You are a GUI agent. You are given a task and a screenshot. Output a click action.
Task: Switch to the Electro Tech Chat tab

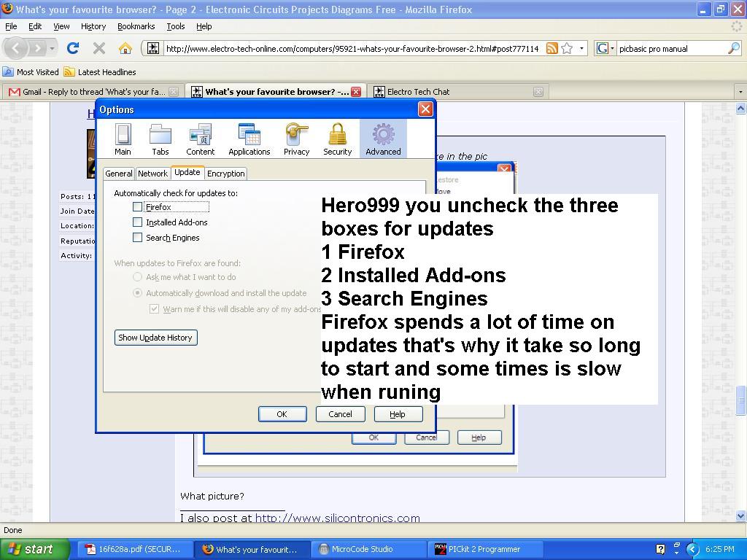coord(457,92)
